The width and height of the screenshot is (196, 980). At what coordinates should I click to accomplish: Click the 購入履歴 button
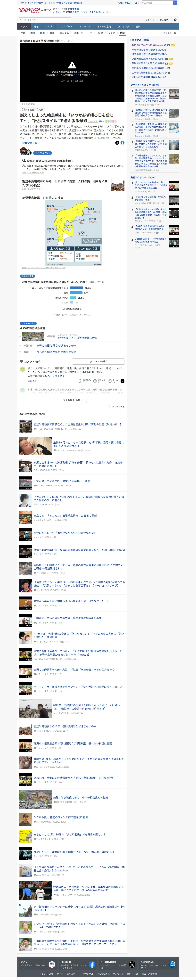pyautogui.click(x=164, y=20)
